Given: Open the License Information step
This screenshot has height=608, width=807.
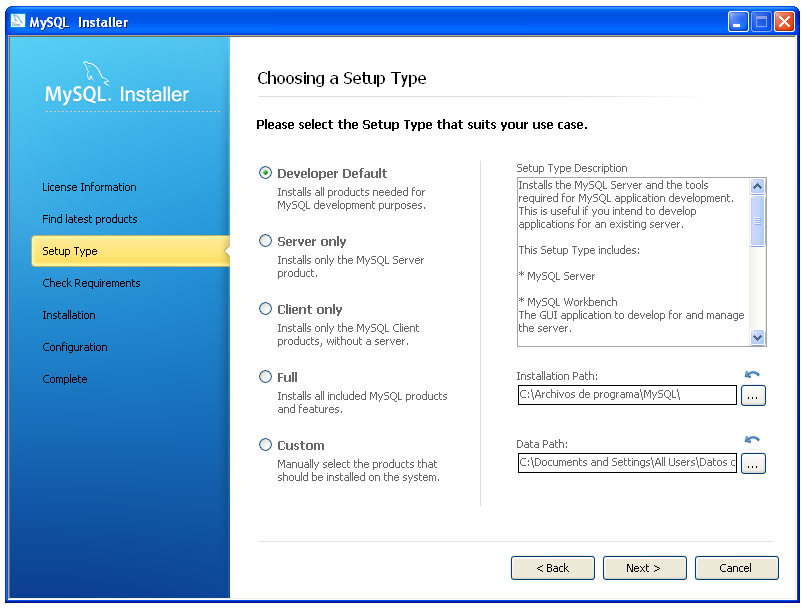Looking at the screenshot, I should [89, 187].
